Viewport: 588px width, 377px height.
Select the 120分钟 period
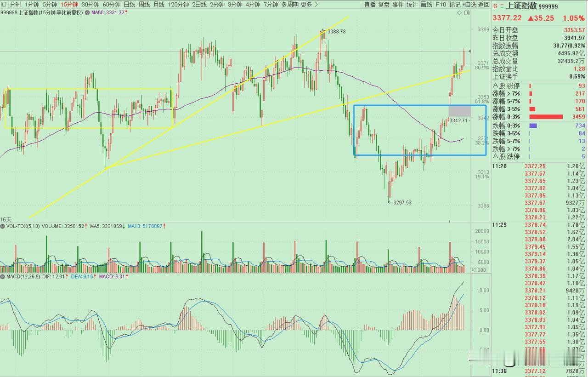pyautogui.click(x=178, y=5)
